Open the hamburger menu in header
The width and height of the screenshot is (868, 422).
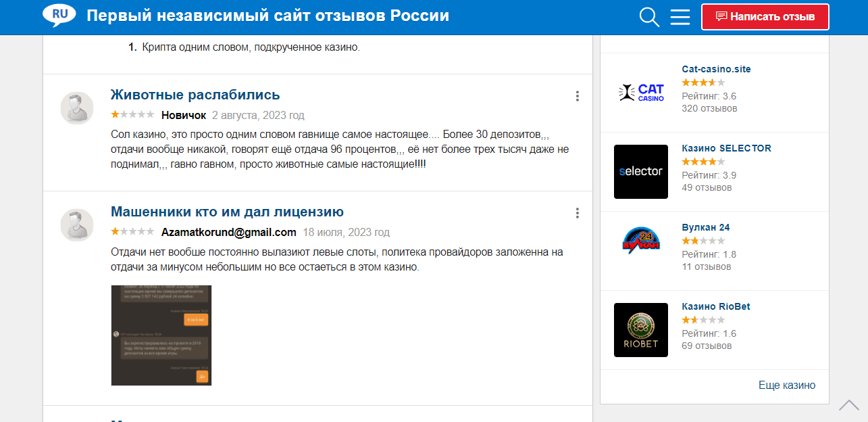(x=680, y=17)
